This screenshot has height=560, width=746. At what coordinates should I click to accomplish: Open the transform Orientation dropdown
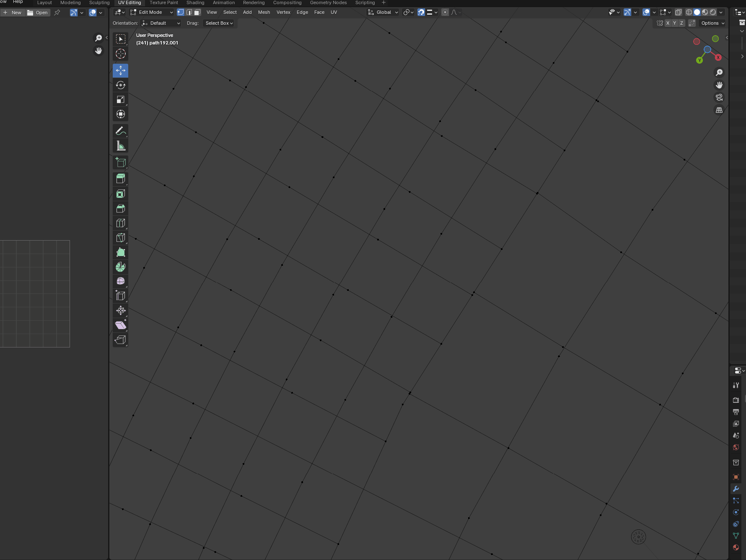pyautogui.click(x=161, y=23)
